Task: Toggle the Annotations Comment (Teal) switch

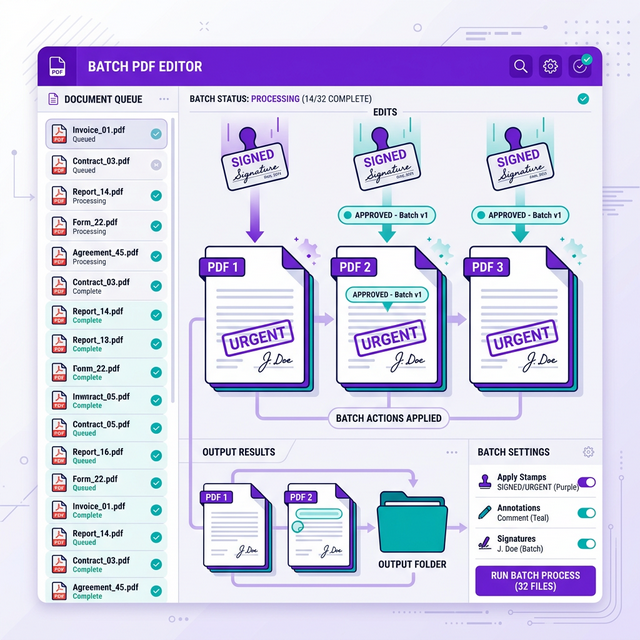Action: [x=587, y=513]
